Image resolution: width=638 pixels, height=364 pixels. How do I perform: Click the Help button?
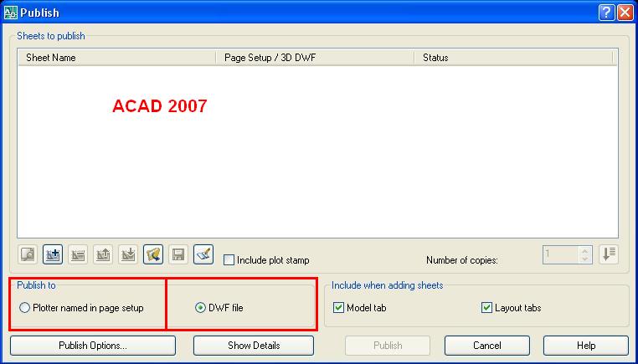[x=586, y=346]
